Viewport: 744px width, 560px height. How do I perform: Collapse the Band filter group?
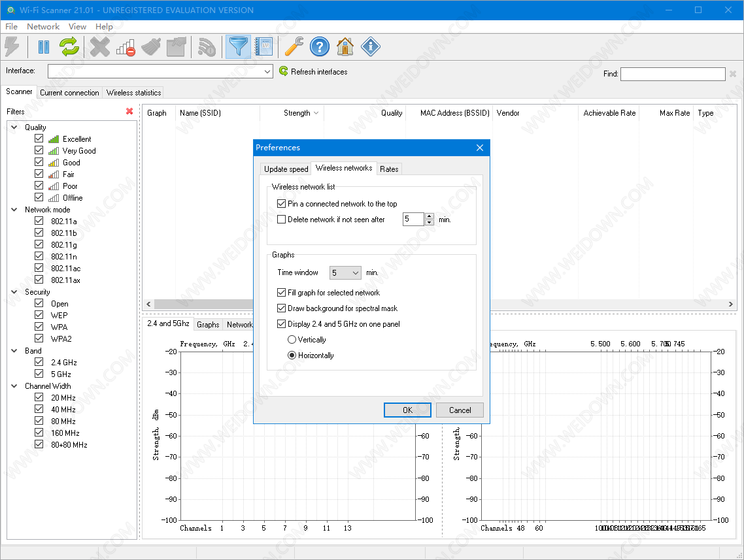point(14,351)
